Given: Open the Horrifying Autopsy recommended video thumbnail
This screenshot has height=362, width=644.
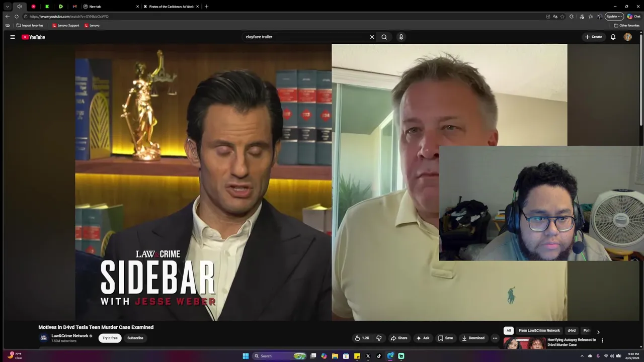Looking at the screenshot, I should (524, 343).
